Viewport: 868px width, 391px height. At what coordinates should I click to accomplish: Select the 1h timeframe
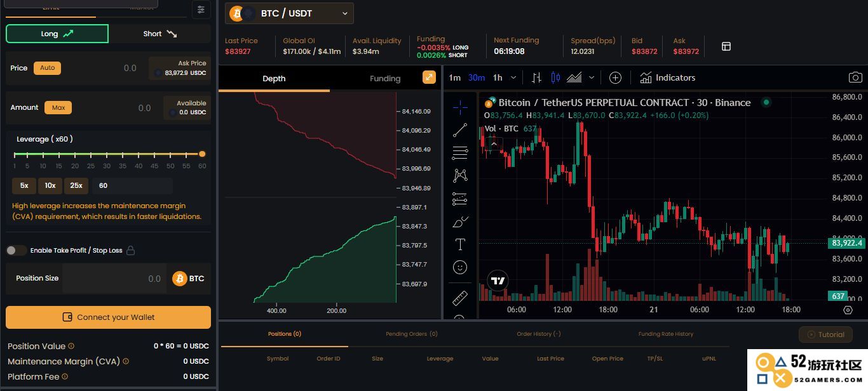coord(498,77)
